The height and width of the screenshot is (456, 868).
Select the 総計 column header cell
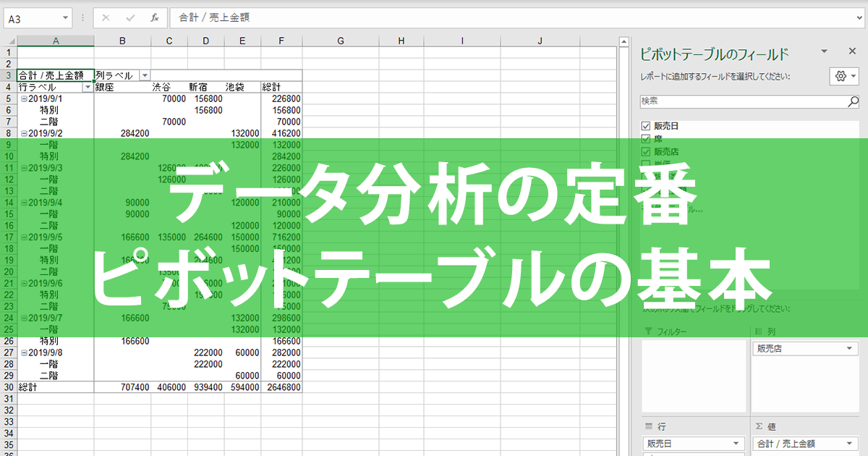click(x=281, y=87)
